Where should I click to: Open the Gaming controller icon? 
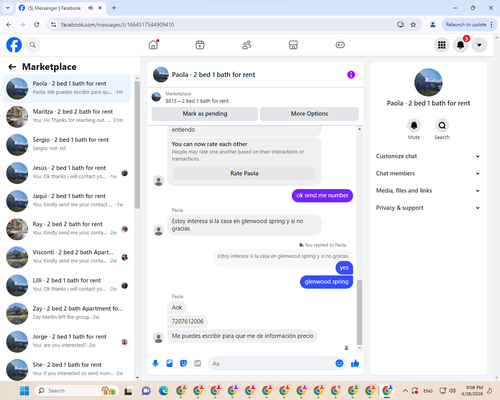pos(340,45)
